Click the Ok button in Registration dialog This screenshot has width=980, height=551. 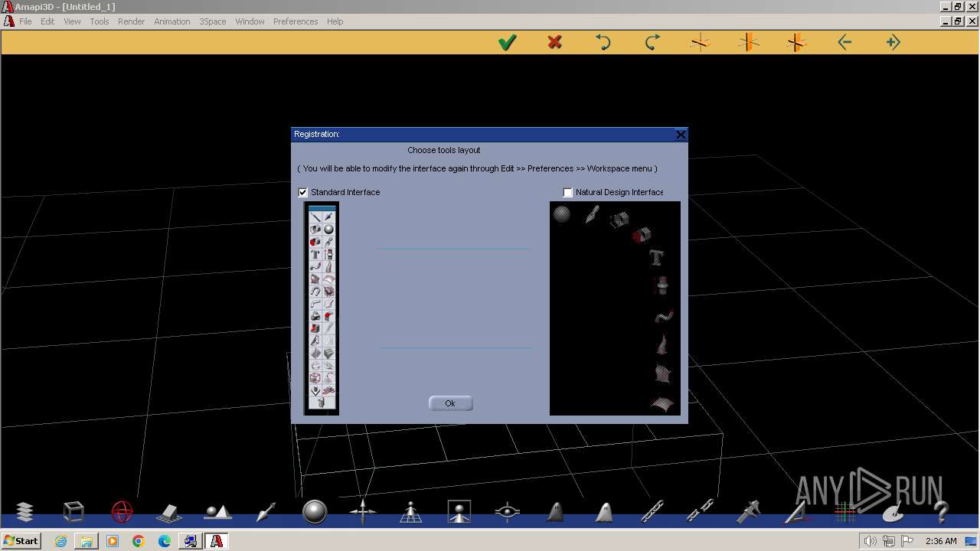click(450, 403)
